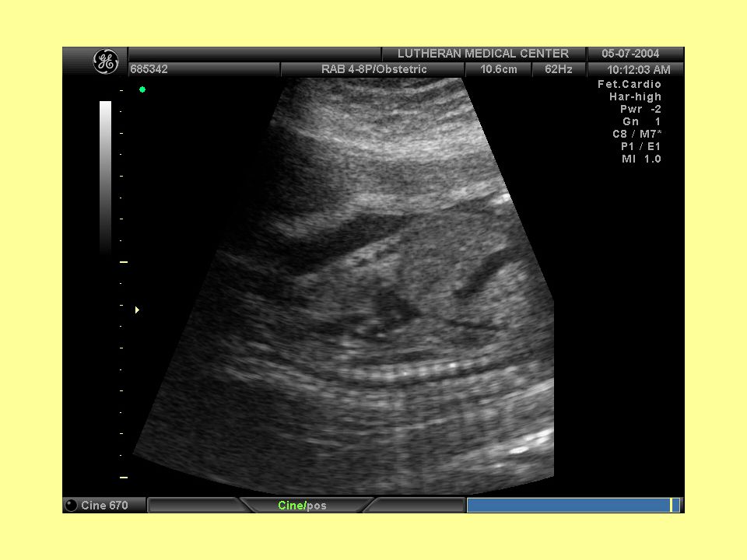Click the ultrasound scan image
This screenshot has height=560, width=747.
pyautogui.click(x=343, y=285)
